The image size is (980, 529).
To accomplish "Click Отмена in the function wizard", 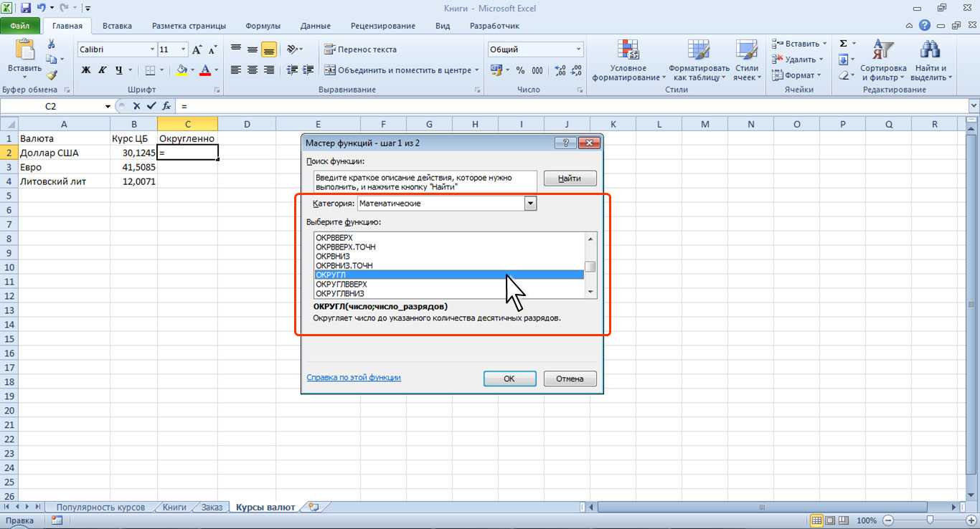I will click(x=570, y=378).
